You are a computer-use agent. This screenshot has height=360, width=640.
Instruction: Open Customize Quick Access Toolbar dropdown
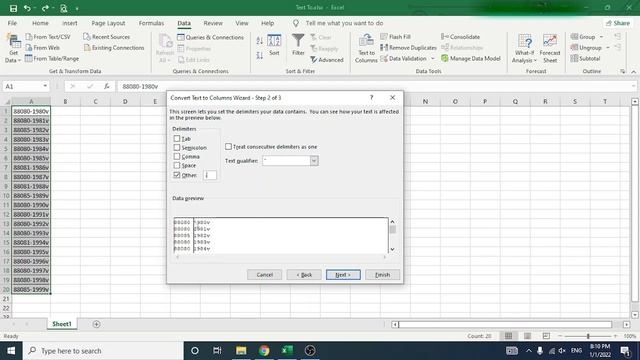(77, 8)
